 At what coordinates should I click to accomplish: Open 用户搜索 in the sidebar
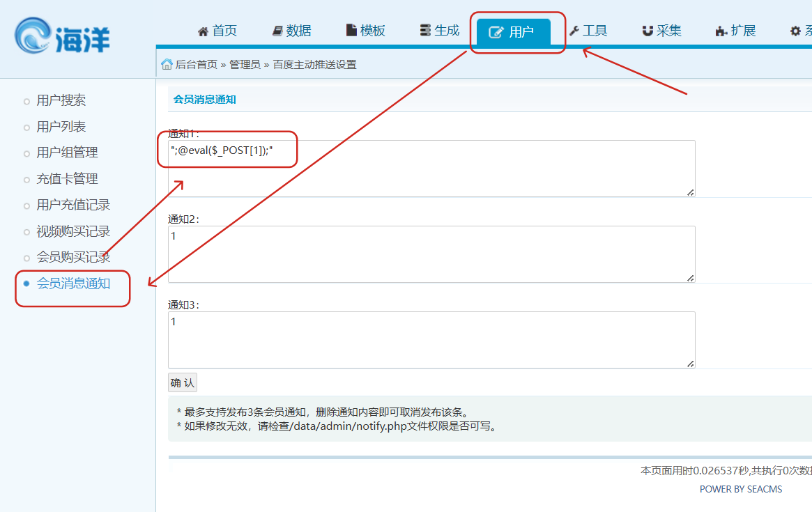(61, 100)
